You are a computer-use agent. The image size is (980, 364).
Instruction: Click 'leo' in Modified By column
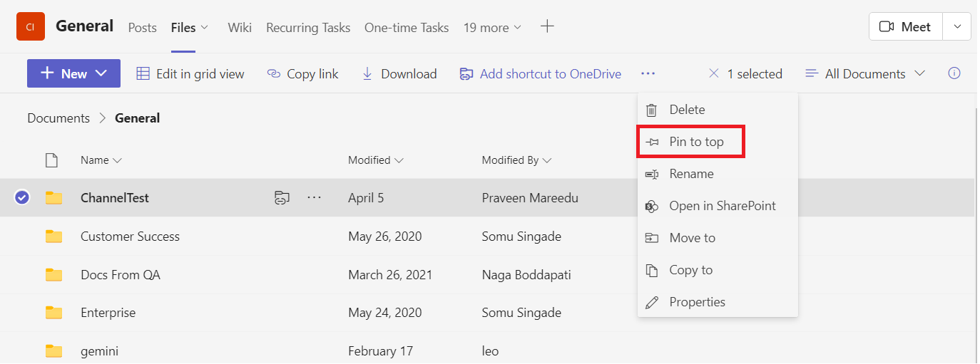coord(491,351)
